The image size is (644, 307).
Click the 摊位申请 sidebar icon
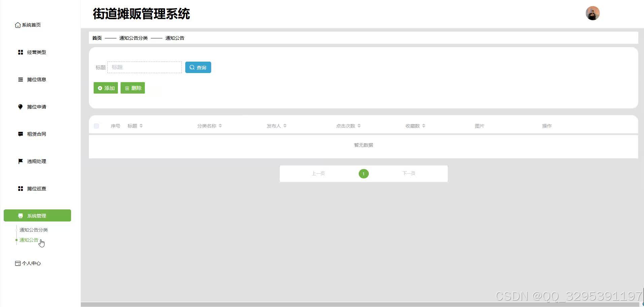pos(20,107)
